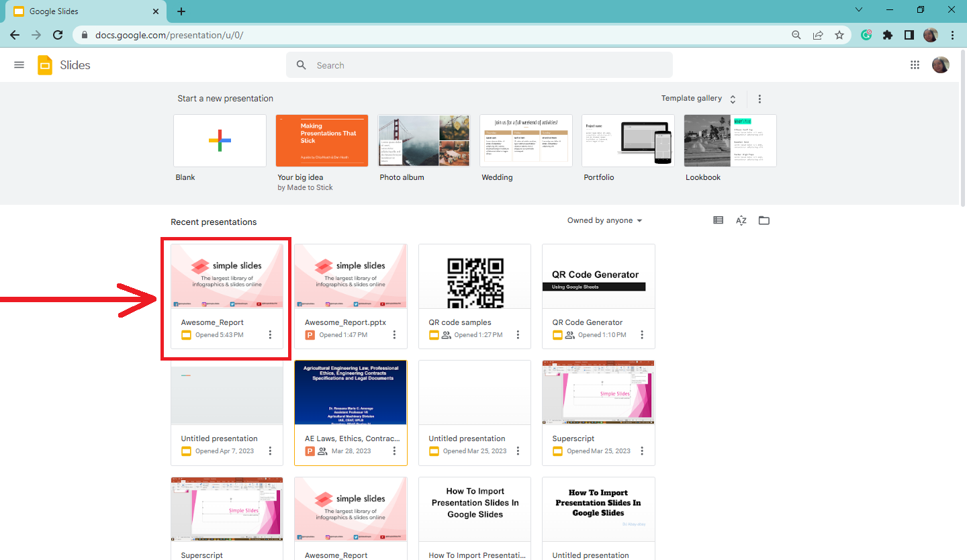This screenshot has width=967, height=560.
Task: Open Awesome_Report.pptx thumbnail
Action: point(351,276)
